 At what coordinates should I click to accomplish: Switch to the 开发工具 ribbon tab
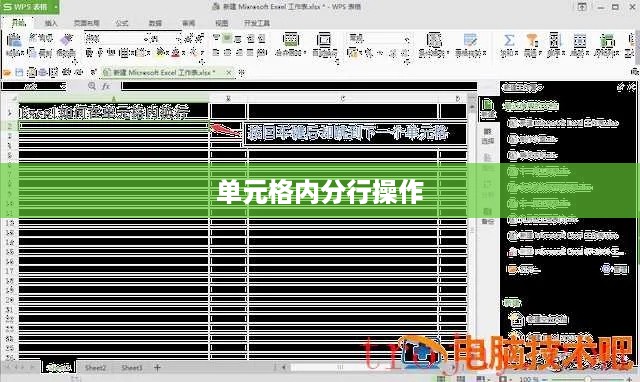pos(257,23)
